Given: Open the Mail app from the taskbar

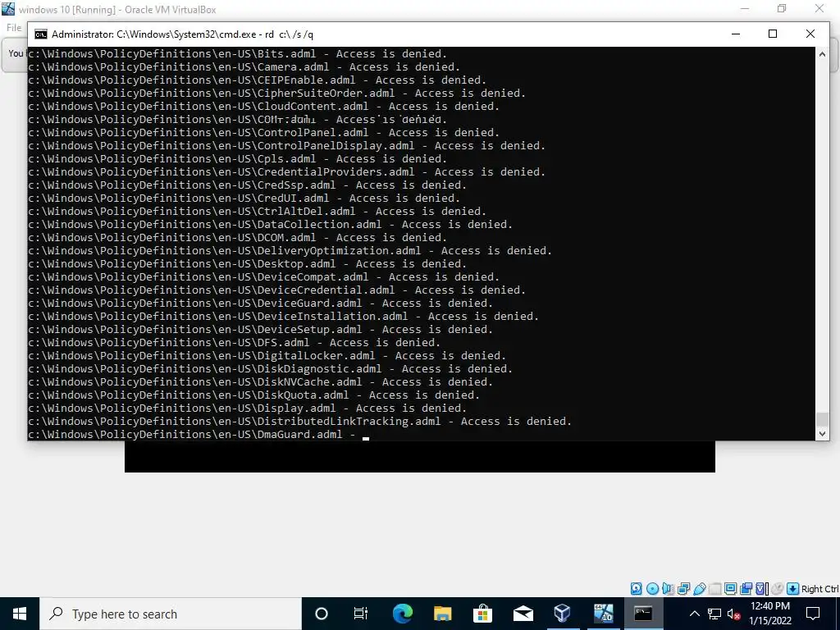Looking at the screenshot, I should click(x=523, y=614).
